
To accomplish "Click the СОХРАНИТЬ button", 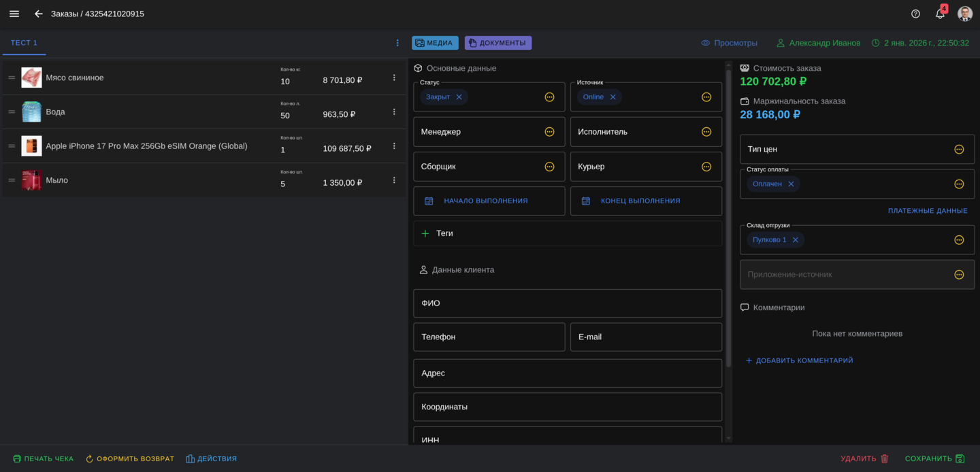I will tap(934, 459).
